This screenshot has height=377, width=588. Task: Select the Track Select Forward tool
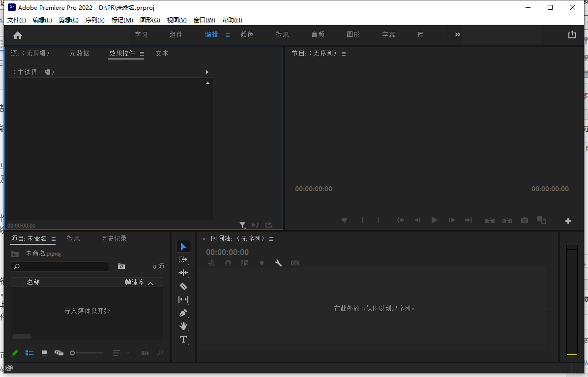(x=183, y=260)
